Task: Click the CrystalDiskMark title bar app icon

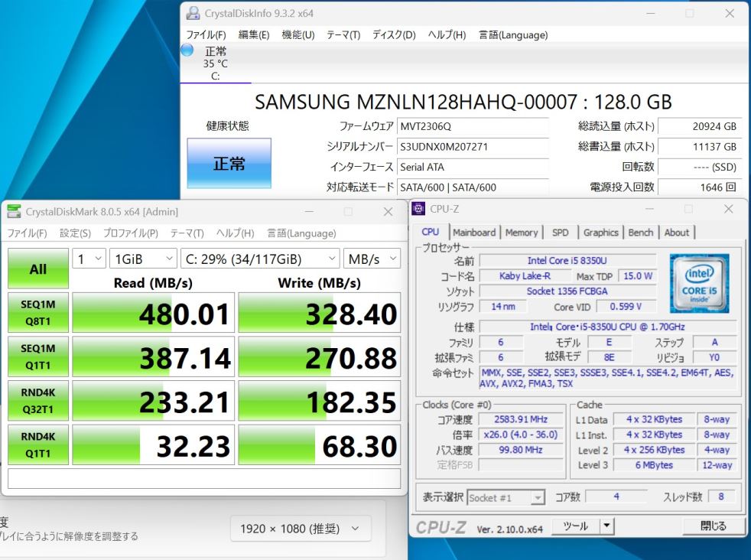Action: [15, 211]
